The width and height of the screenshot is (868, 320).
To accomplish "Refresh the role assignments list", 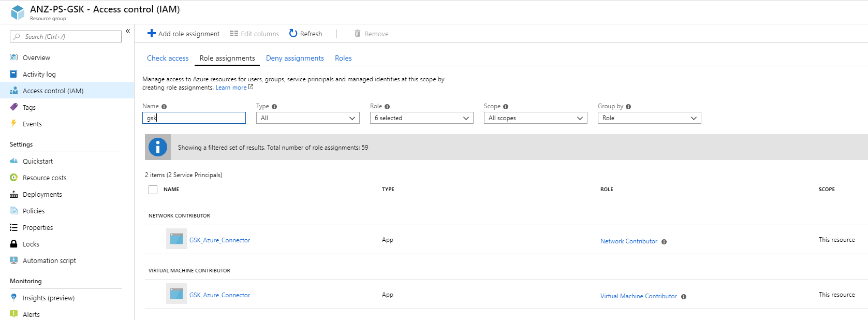I will 305,34.
